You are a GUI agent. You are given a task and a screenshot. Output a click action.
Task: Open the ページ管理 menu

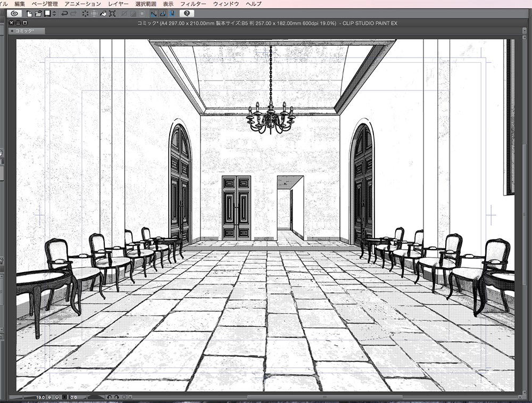click(45, 4)
